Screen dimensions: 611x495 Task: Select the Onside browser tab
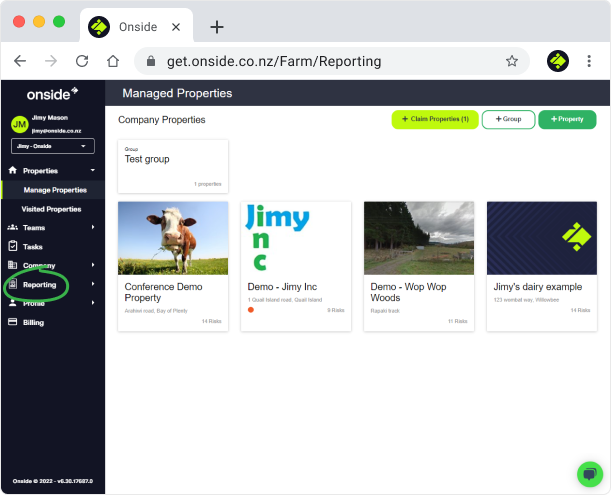pos(136,27)
